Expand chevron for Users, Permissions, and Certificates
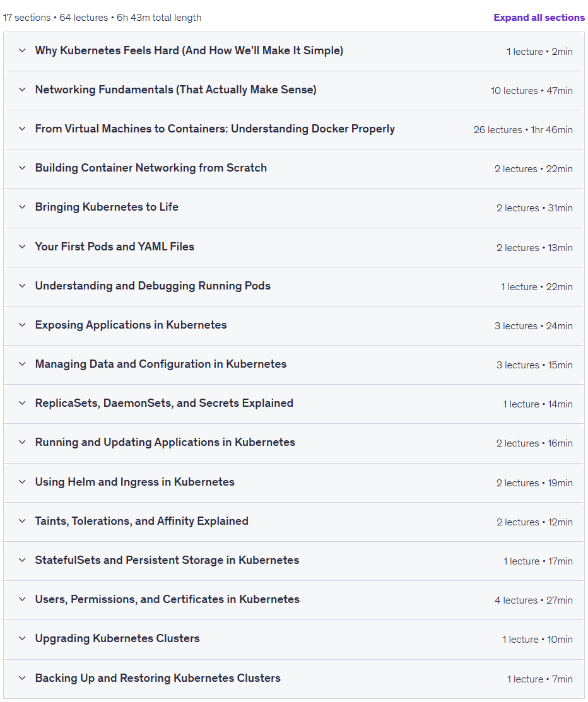The width and height of the screenshot is (588, 702). coord(22,599)
